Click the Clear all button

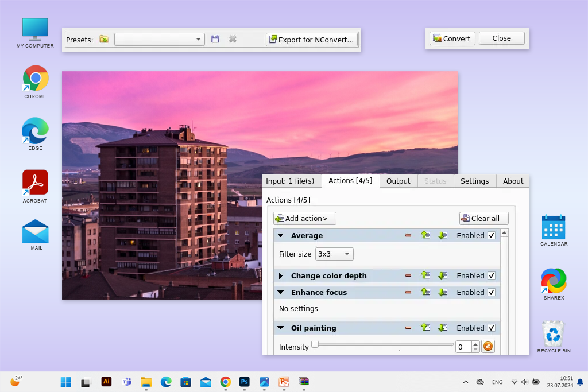483,218
